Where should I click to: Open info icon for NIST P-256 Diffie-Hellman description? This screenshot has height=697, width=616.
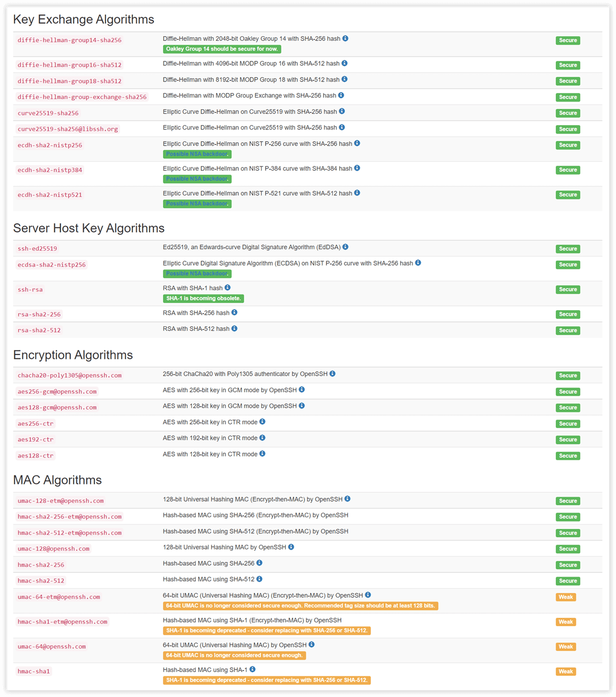[357, 143]
